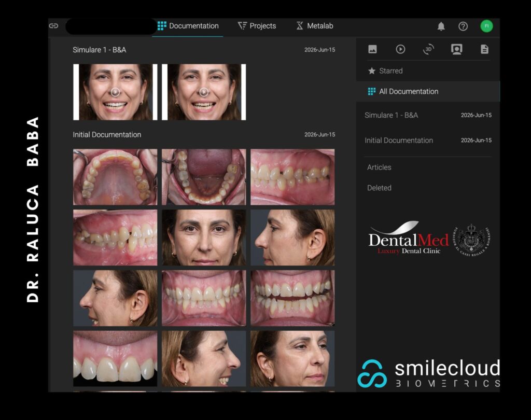Screen dimensions: 531x420
Task: Open the Documentation tab
Action: pos(188,26)
